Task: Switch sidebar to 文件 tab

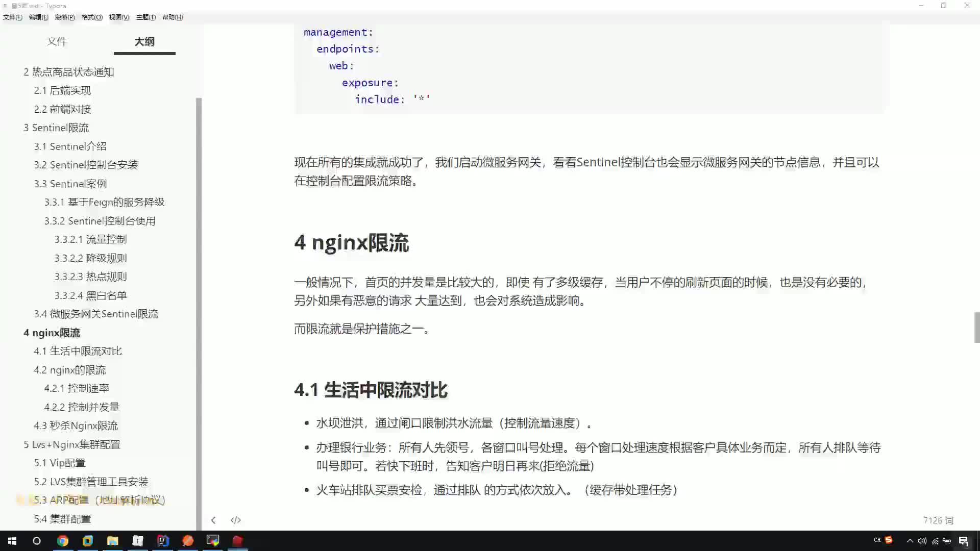Action: click(x=57, y=41)
